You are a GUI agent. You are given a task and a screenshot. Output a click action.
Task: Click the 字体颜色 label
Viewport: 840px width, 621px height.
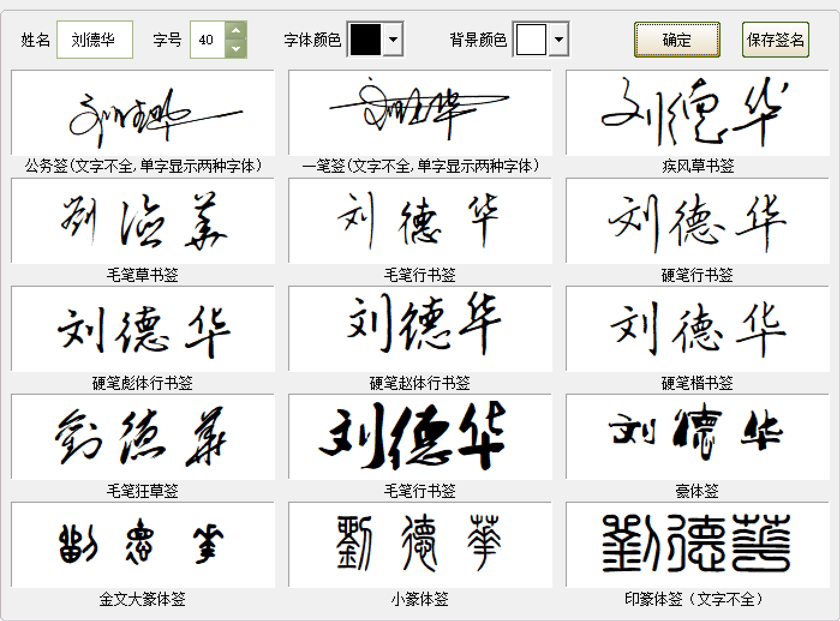click(313, 40)
